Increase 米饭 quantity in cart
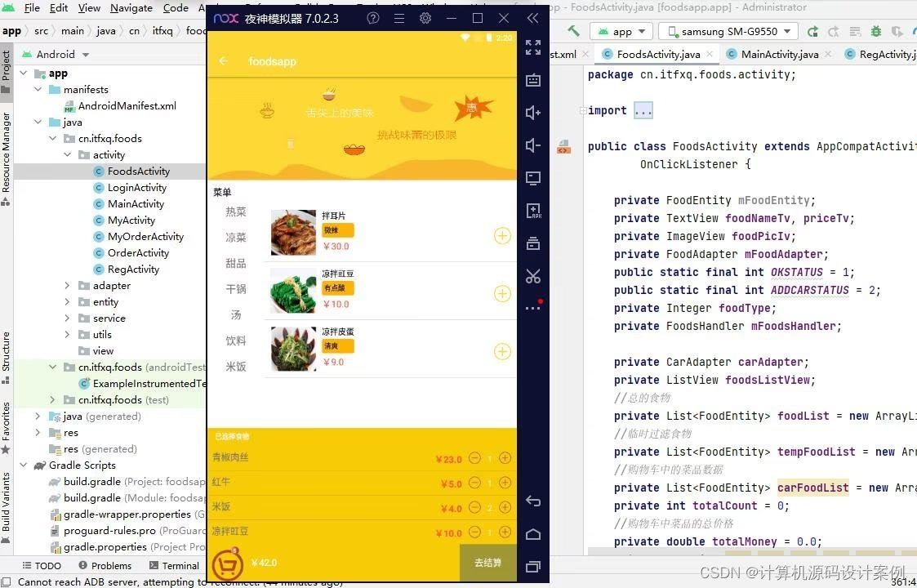This screenshot has height=588, width=917. click(505, 507)
